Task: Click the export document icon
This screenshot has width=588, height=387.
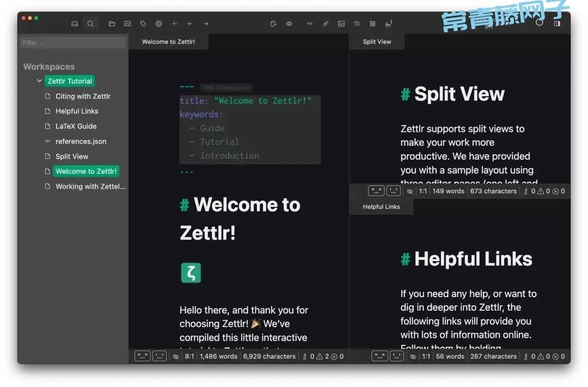Action: coord(273,23)
